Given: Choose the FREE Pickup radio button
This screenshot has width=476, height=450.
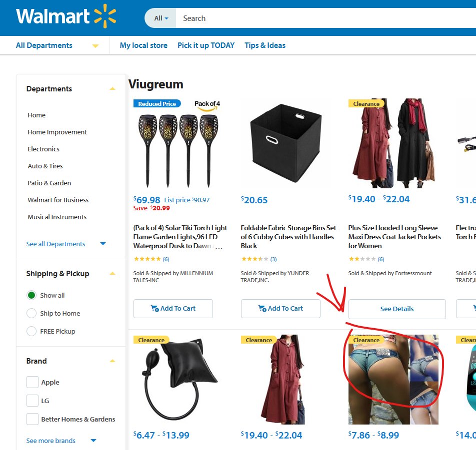Looking at the screenshot, I should (x=31, y=331).
